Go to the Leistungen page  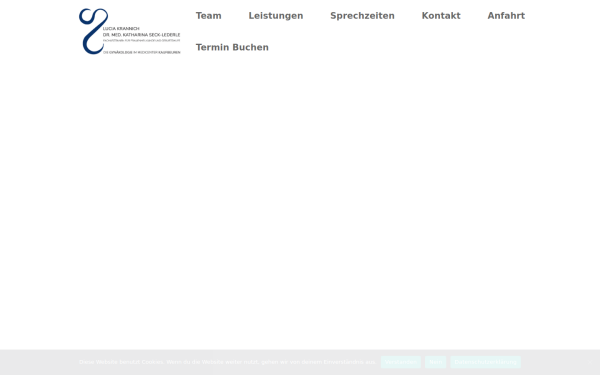276,16
